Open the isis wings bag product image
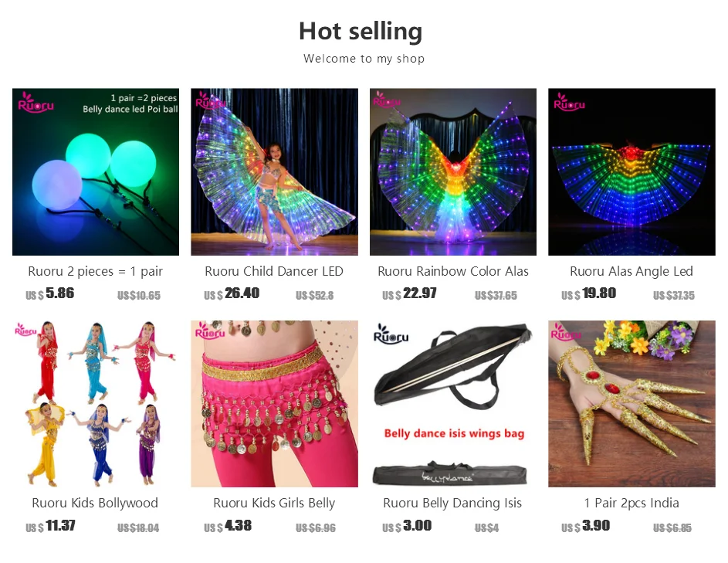This screenshot has width=728, height=563. coord(453,404)
